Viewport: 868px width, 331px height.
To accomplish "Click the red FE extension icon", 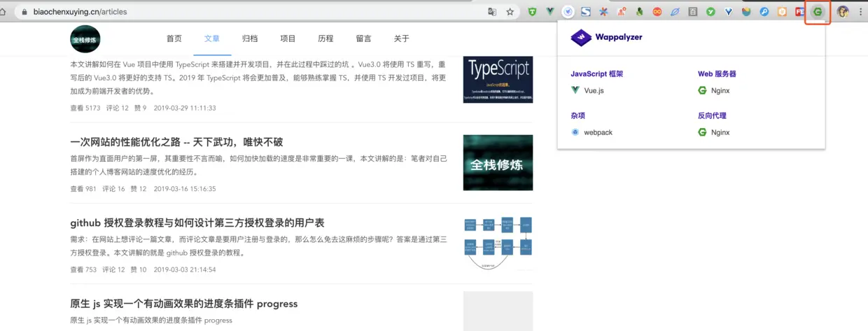I will coord(800,12).
